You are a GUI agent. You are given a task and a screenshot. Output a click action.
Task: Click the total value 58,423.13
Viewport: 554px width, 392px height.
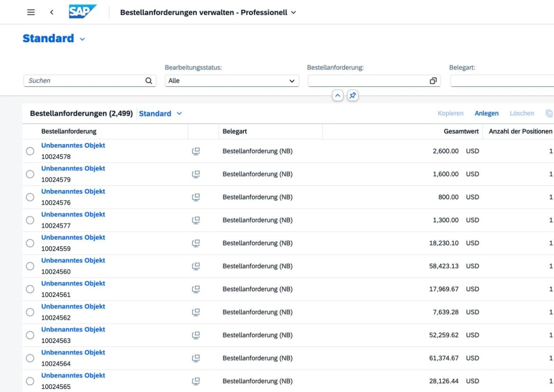click(x=444, y=266)
